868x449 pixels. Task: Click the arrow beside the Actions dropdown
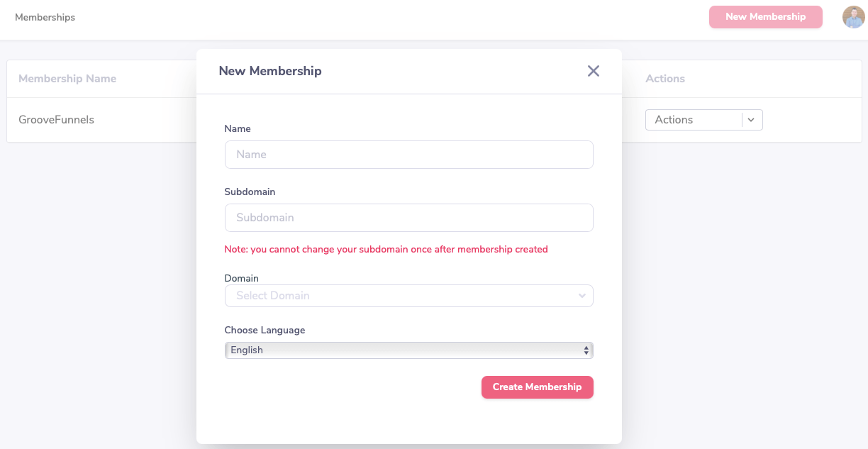(752, 120)
